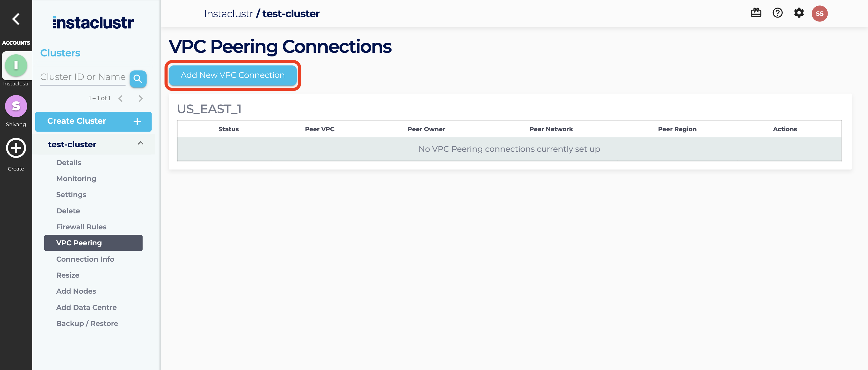
Task: Open the SS user profile avatar
Action: [819, 14]
